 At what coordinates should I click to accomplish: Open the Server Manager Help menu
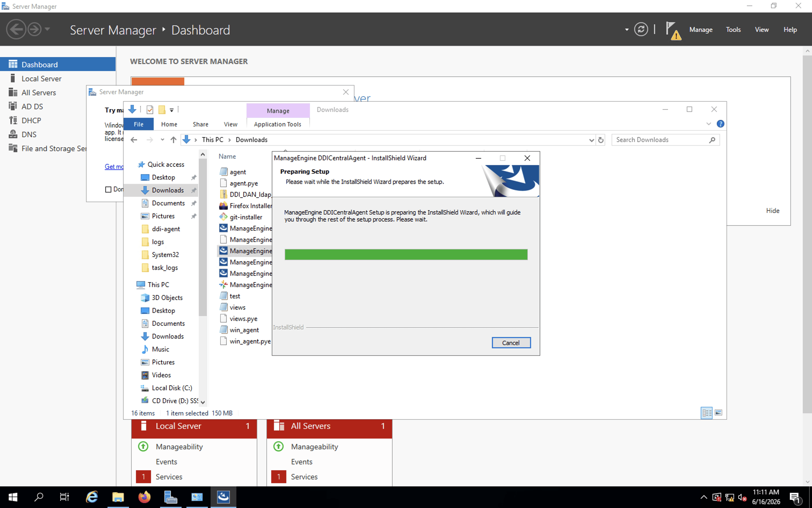(x=790, y=30)
